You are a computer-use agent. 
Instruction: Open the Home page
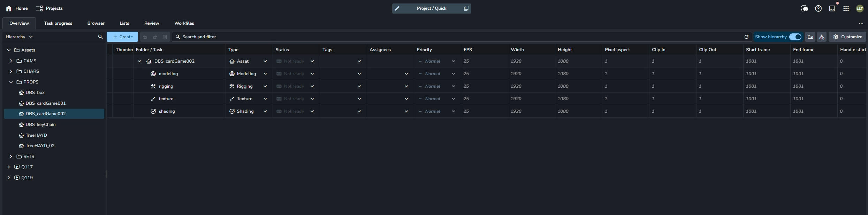(17, 8)
